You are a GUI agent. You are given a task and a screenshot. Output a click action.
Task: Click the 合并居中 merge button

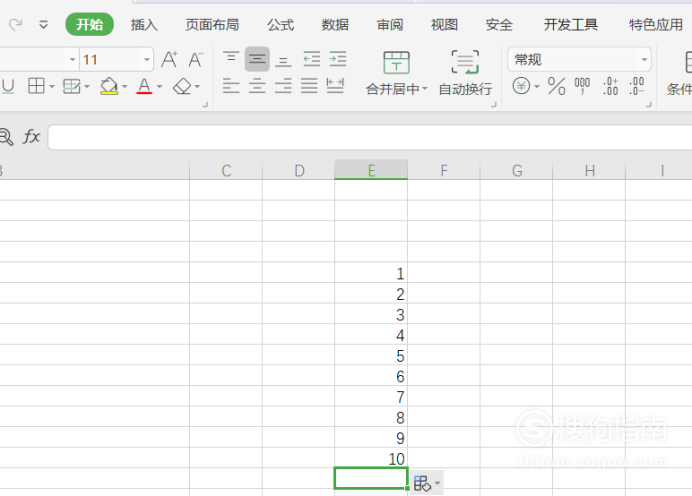397,73
